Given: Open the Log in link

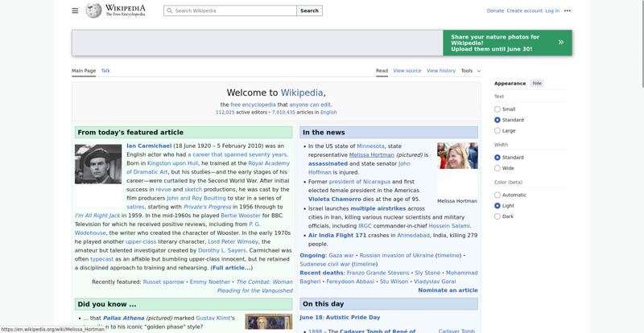Looking at the screenshot, I should tap(552, 10).
